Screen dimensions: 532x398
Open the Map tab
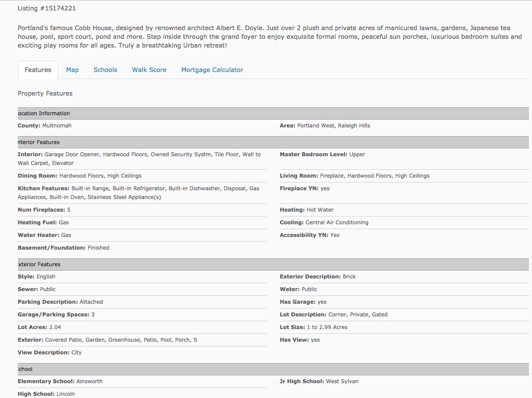tap(73, 70)
